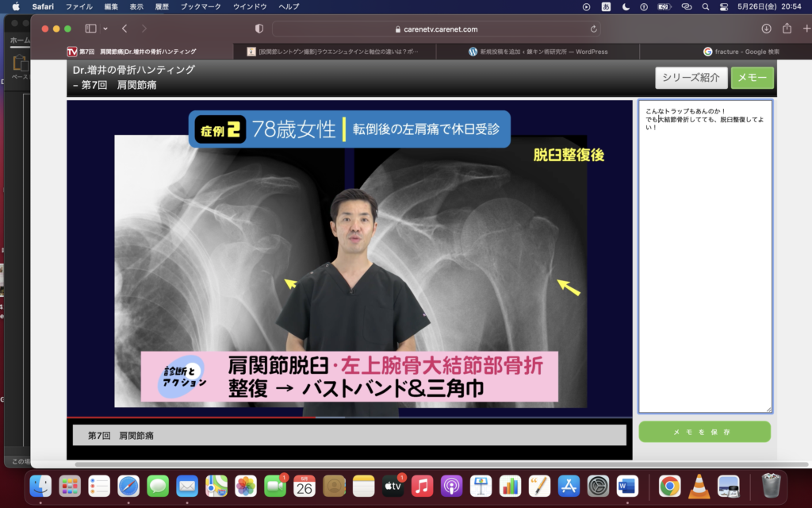Open Google Chrome from the Dock
Screen dimensions: 812x508
point(669,486)
